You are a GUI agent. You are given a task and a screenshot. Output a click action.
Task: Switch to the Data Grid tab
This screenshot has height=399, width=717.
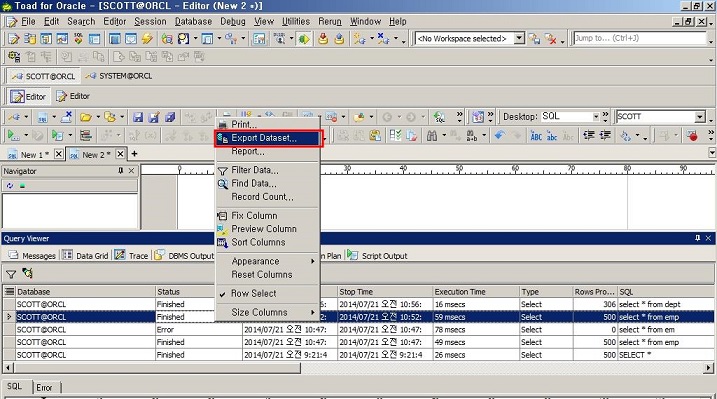coord(86,255)
